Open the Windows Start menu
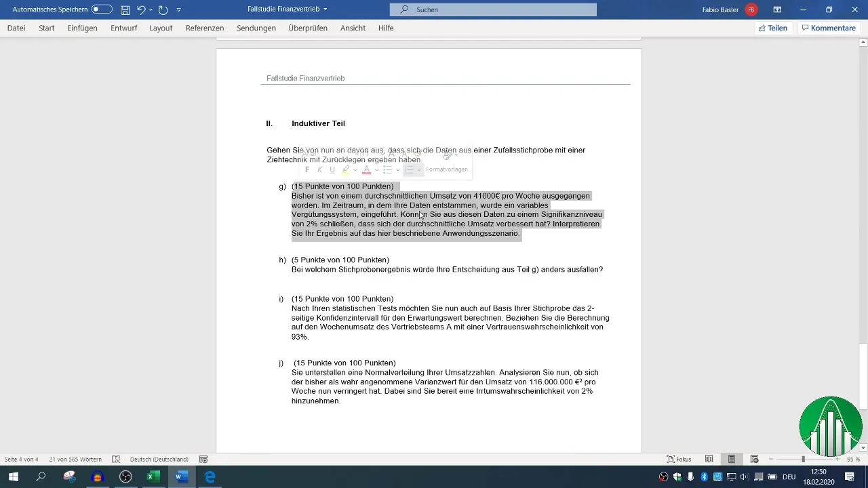868x488 pixels. 13,476
